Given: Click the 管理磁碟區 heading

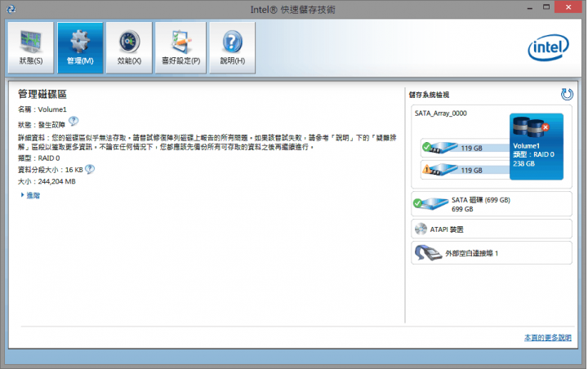Looking at the screenshot, I should tap(42, 94).
